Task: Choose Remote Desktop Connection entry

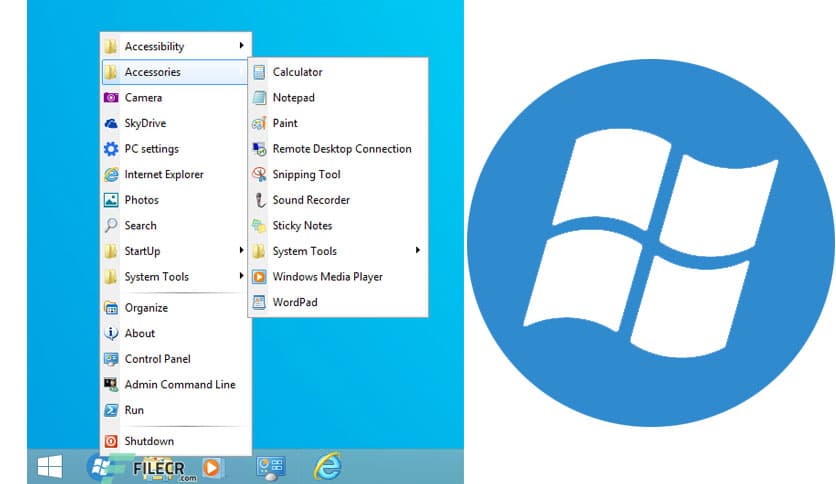Action: tap(341, 149)
